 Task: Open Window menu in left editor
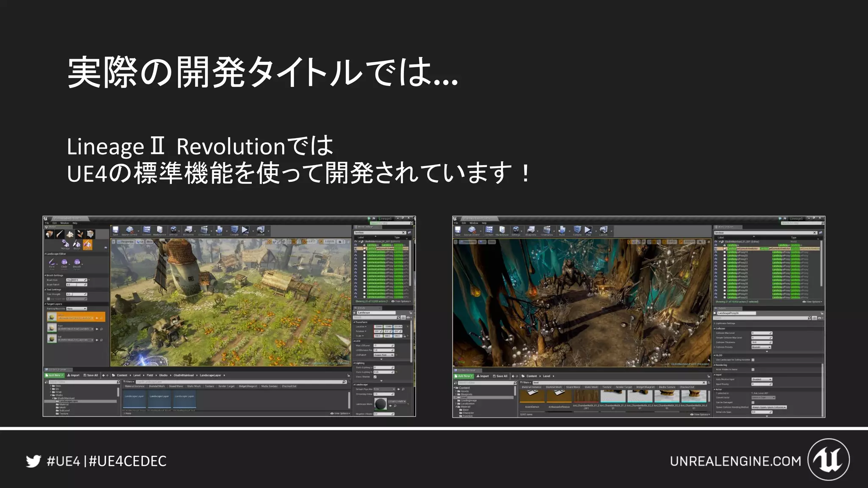pyautogui.click(x=64, y=223)
